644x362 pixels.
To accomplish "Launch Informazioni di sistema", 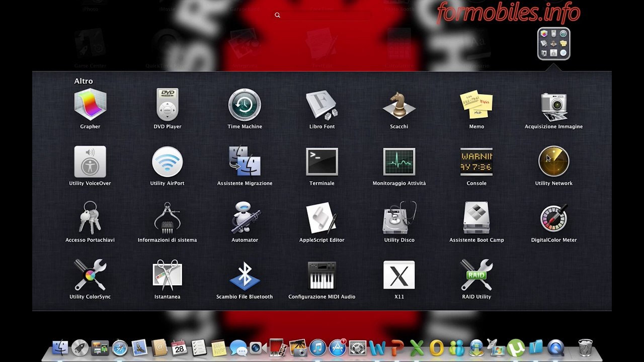I will 167,218.
